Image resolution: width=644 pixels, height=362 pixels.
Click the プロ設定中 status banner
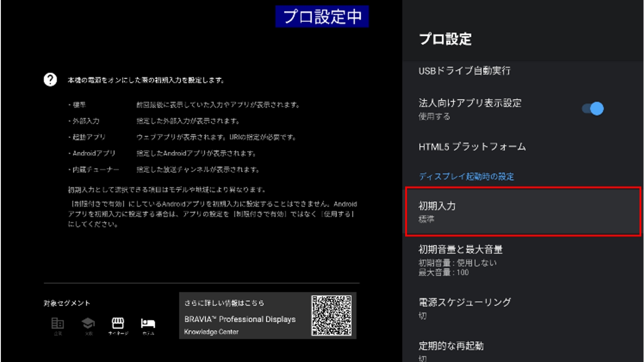point(322,17)
